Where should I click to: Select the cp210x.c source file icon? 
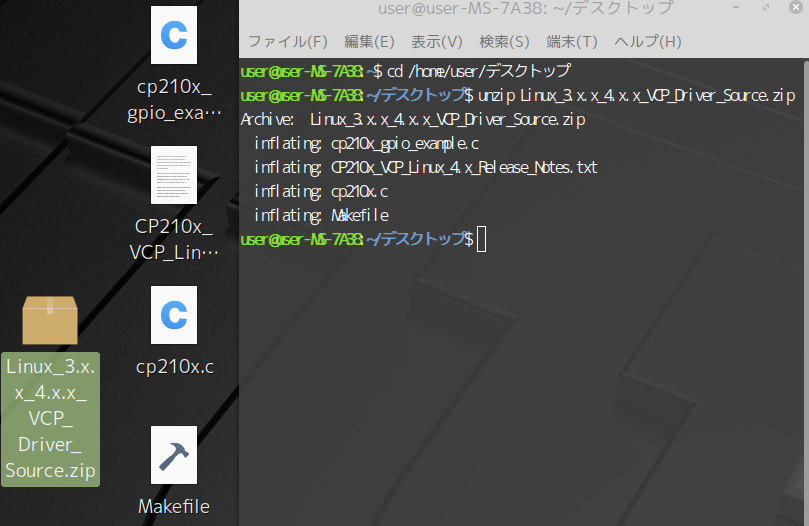174,315
